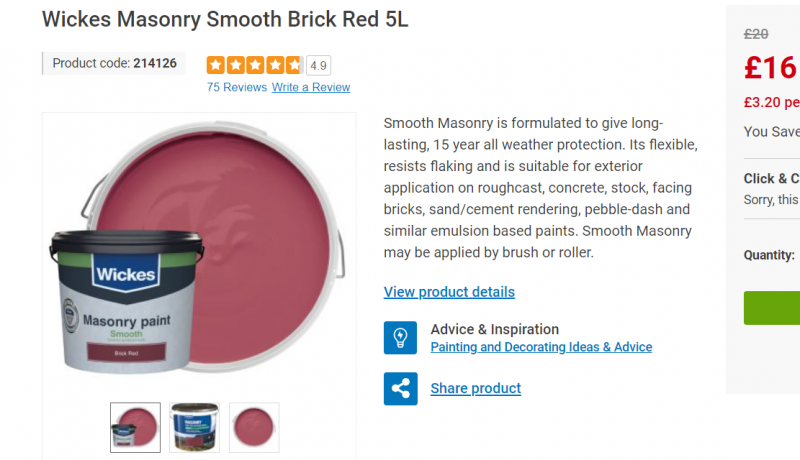Click the product code 214126 label
The width and height of the screenshot is (800, 460).
click(114, 63)
